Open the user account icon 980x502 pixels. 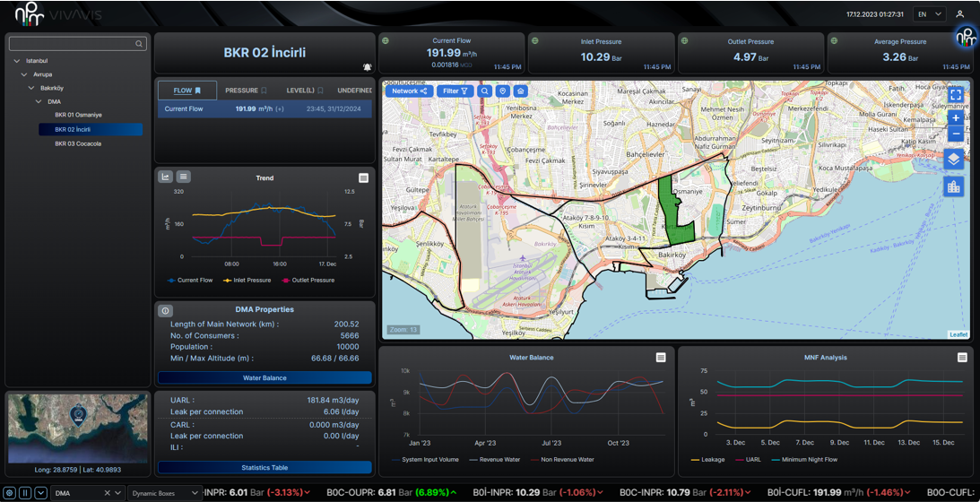coord(959,14)
